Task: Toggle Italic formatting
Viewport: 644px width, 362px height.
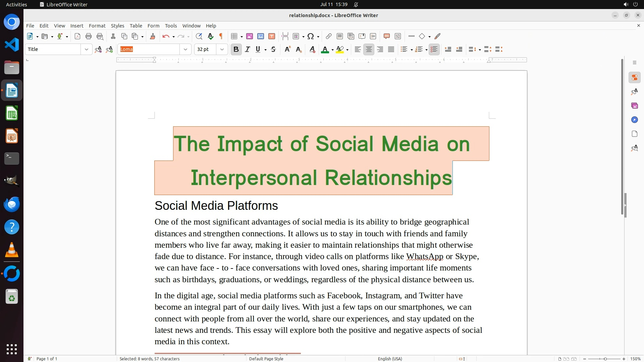Action: (x=248, y=49)
